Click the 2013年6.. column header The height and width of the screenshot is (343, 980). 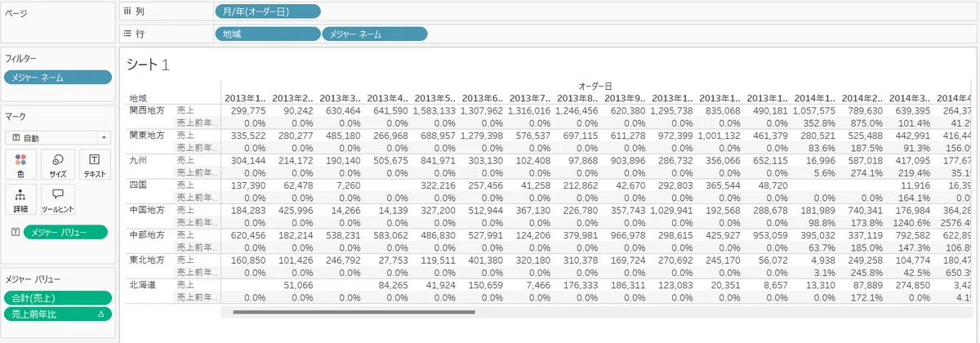click(483, 98)
